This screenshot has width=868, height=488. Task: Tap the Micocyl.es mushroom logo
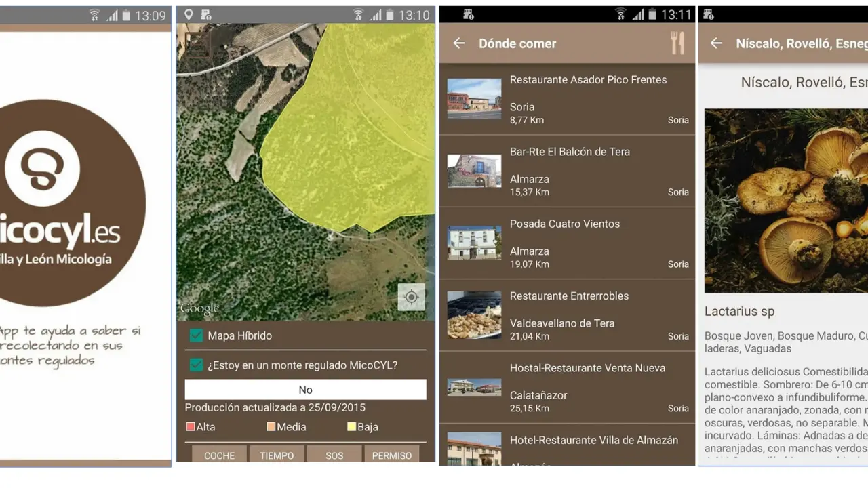coord(42,168)
